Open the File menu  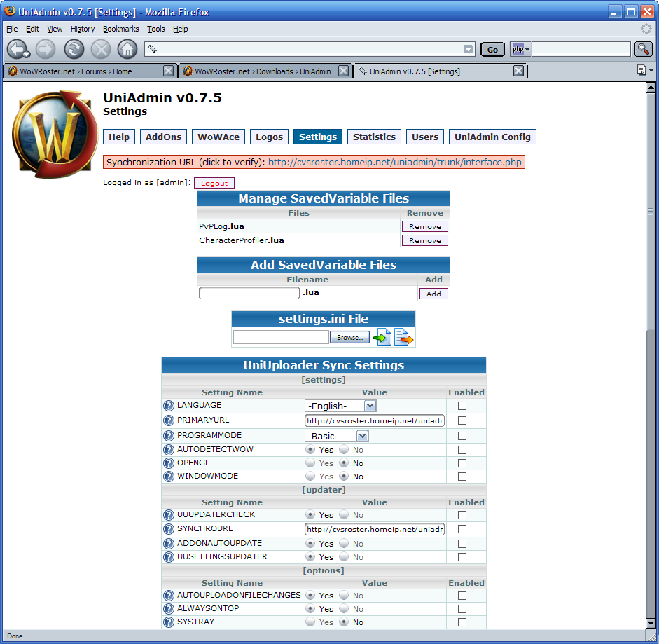click(12, 29)
